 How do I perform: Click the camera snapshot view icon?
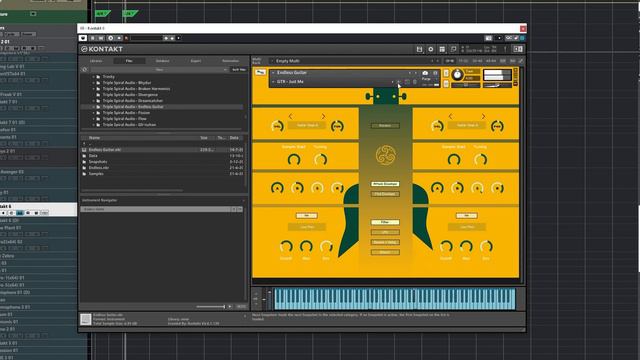[x=425, y=73]
